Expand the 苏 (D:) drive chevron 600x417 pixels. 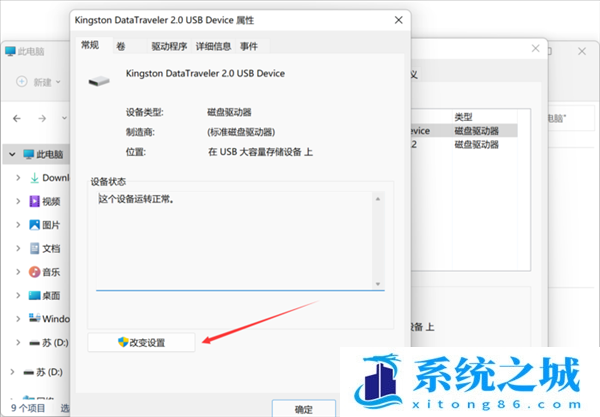click(18, 342)
